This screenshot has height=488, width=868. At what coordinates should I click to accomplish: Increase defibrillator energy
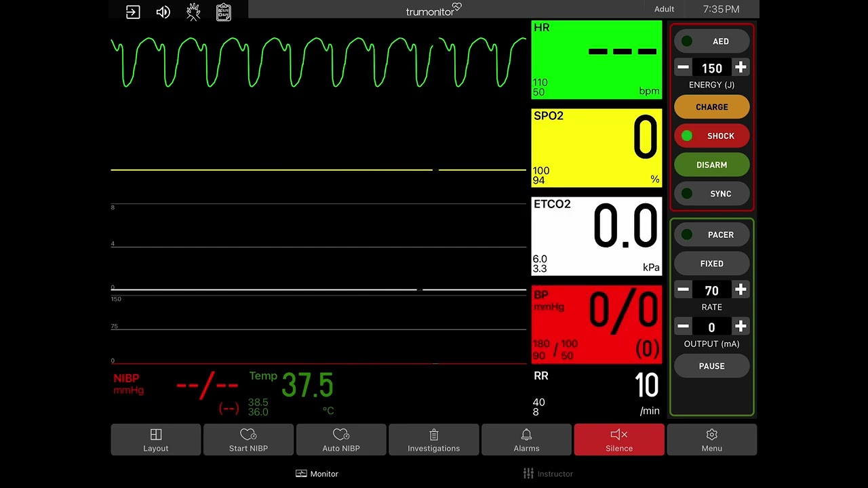[x=741, y=67]
